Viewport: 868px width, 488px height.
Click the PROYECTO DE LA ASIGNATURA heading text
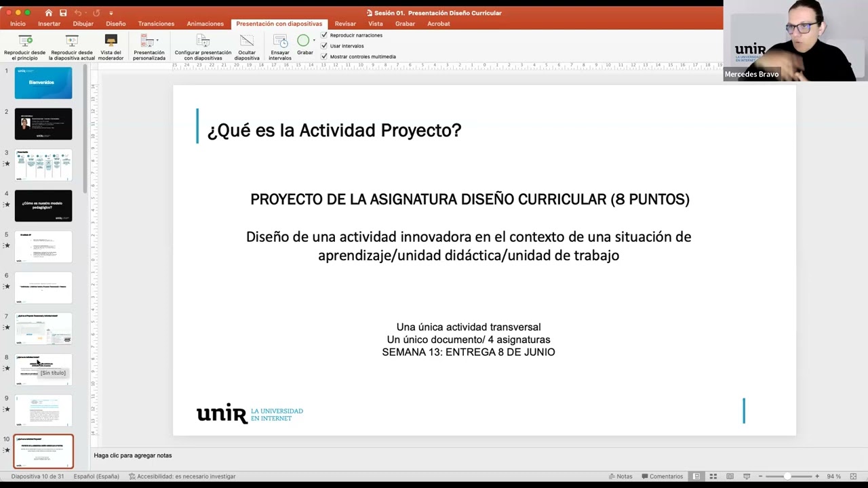click(x=470, y=199)
